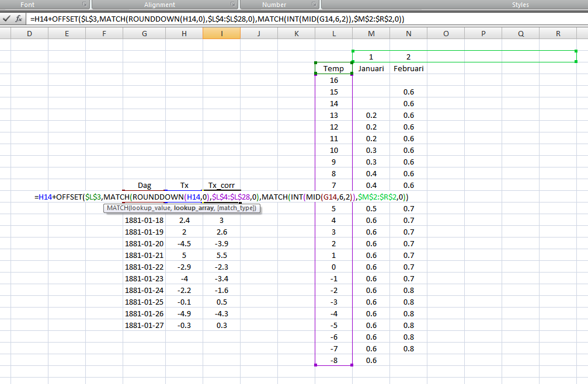This screenshot has width=588, height=384.
Task: Open the Number group dialog launcher
Action: [315, 5]
